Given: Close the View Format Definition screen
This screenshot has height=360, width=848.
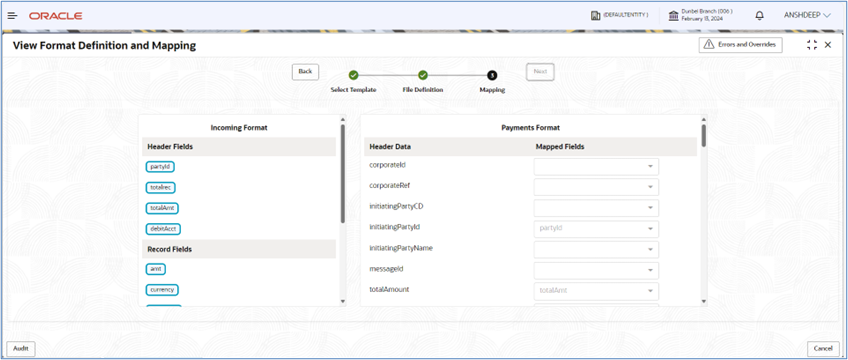Looking at the screenshot, I should click(x=827, y=45).
